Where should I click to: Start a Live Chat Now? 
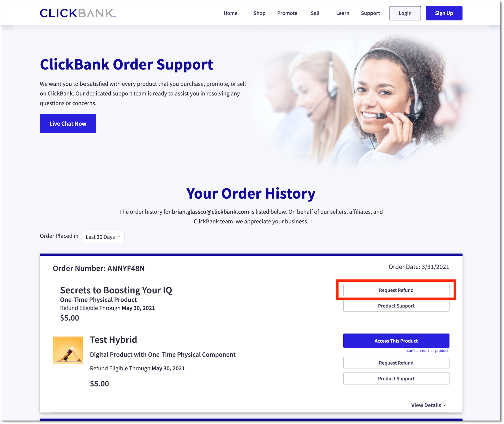point(68,124)
